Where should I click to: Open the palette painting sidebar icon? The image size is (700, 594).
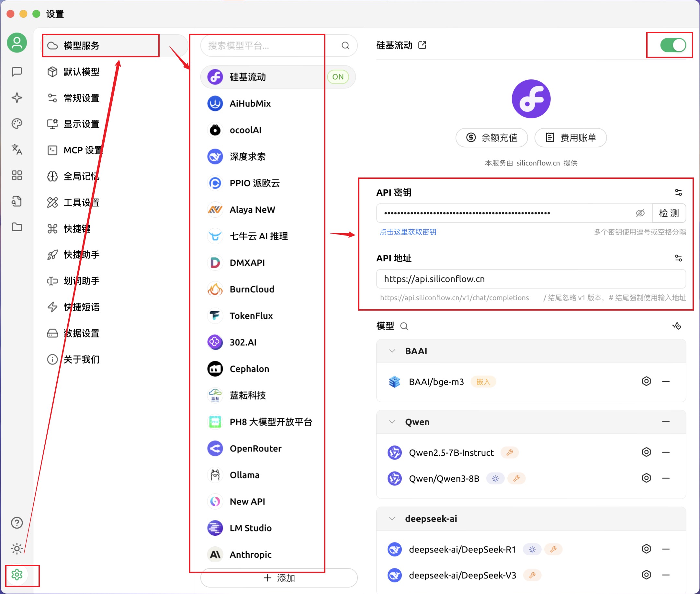point(17,124)
